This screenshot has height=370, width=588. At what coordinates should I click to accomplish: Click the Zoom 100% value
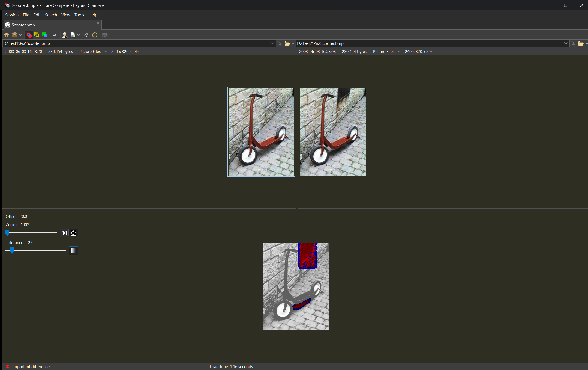tap(25, 225)
